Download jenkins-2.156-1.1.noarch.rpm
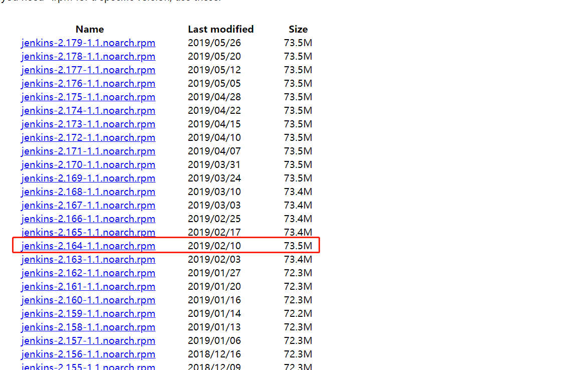This screenshot has width=588, height=370. click(88, 354)
